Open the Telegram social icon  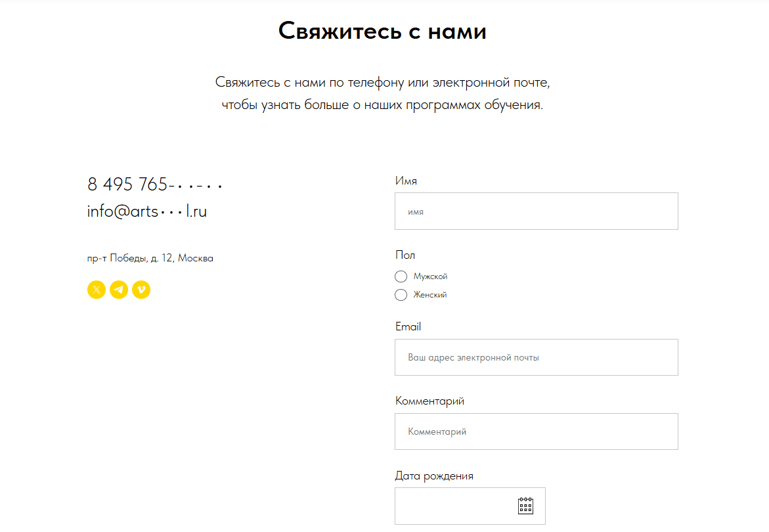tap(119, 290)
